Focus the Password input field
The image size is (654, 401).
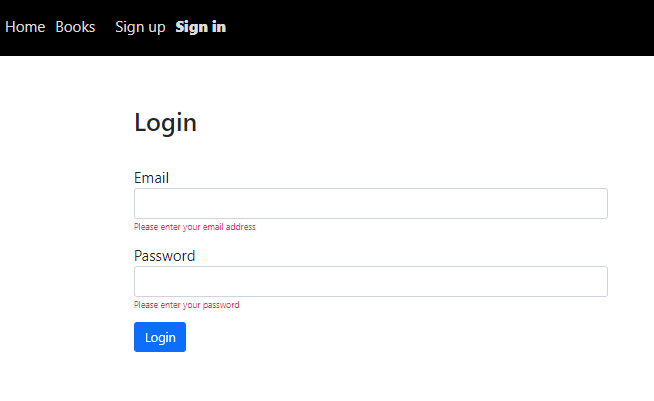coord(371,281)
